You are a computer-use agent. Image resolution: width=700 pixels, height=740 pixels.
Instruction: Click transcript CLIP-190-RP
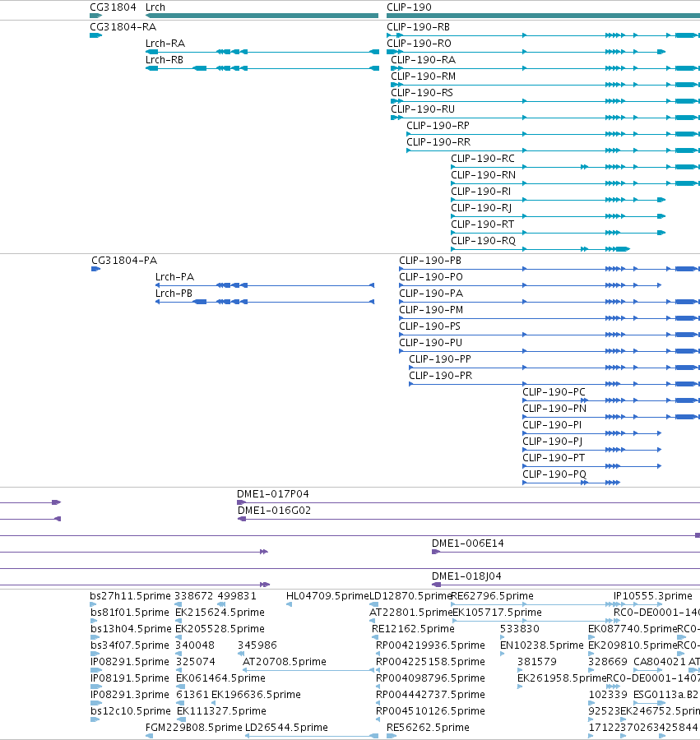point(438,126)
